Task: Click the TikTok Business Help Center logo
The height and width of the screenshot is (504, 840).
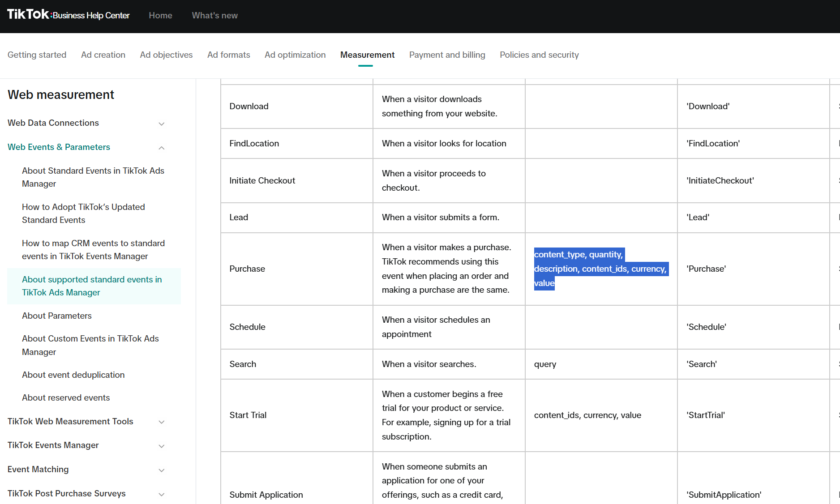Action: pyautogui.click(x=69, y=15)
